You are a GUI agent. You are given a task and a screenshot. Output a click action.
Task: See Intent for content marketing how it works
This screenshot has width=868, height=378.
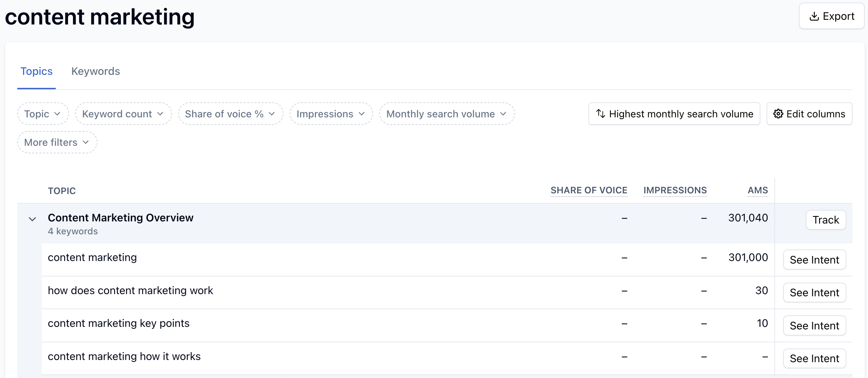coord(814,358)
